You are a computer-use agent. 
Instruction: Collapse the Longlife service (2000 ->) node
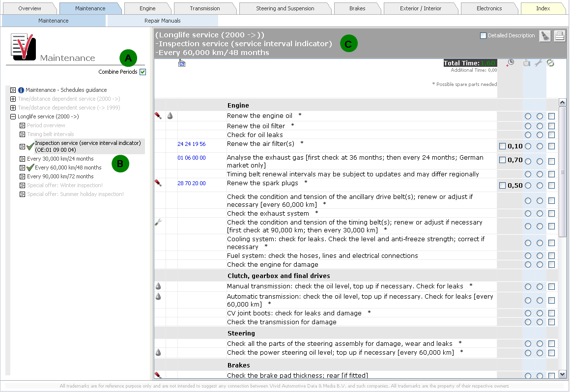(x=13, y=116)
